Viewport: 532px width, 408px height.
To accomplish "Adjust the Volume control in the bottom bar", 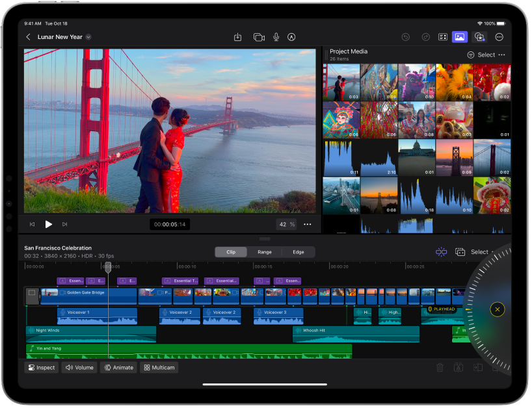I will pos(79,367).
